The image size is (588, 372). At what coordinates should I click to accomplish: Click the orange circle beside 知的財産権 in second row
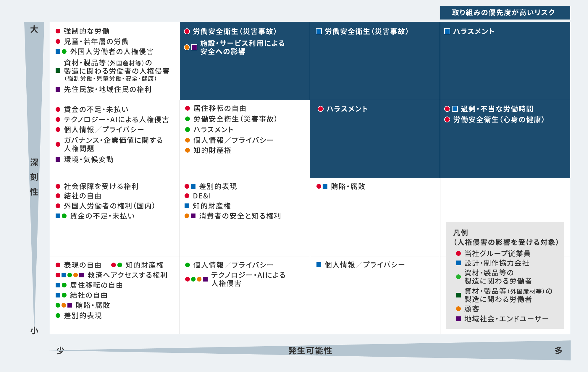pos(187,150)
